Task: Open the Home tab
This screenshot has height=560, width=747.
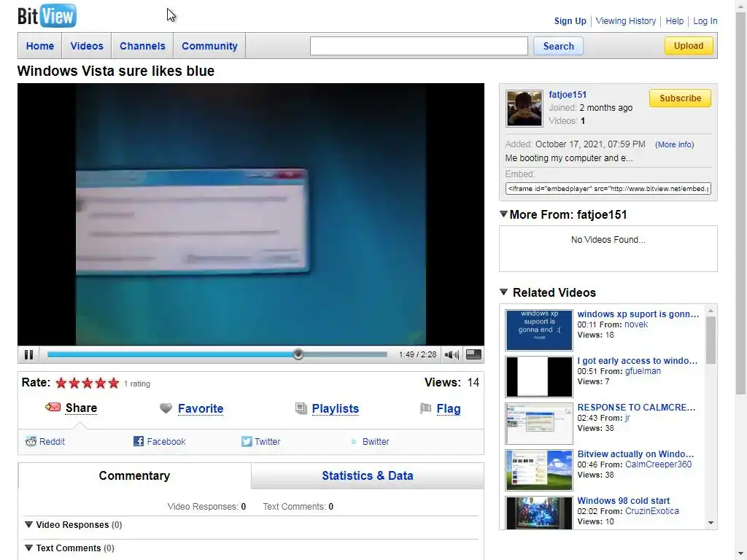Action: [x=40, y=46]
